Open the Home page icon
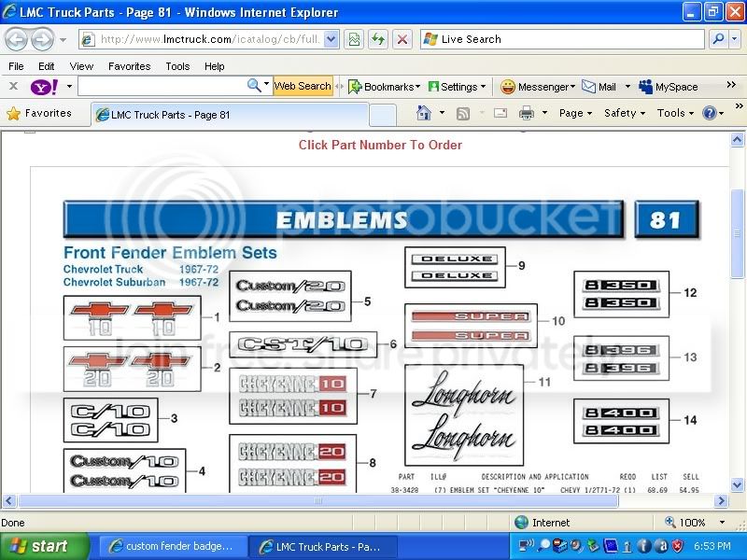 [424, 113]
